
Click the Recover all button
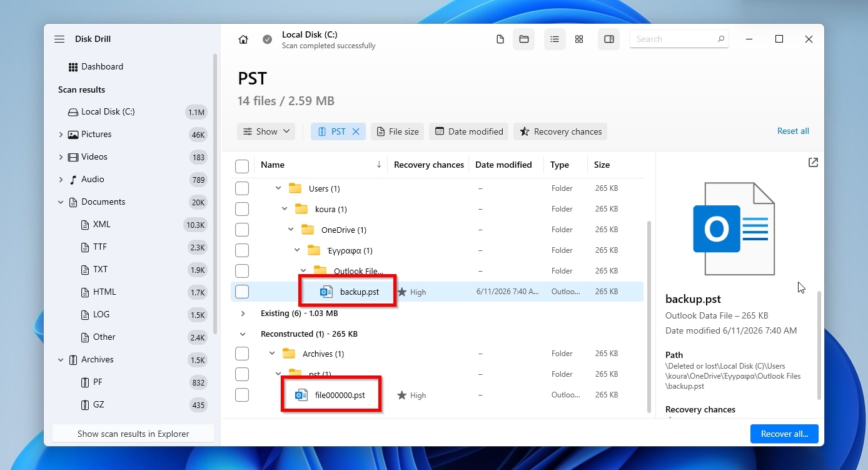click(x=784, y=434)
